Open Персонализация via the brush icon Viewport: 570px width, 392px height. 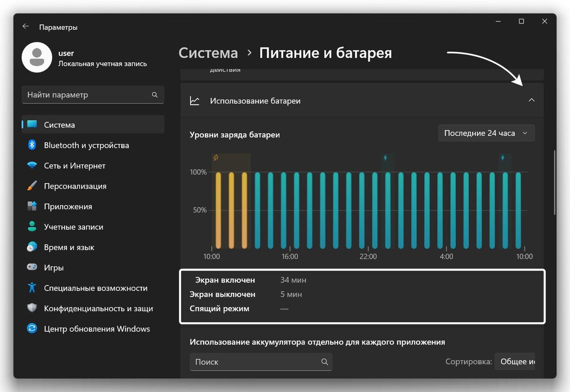pos(32,186)
